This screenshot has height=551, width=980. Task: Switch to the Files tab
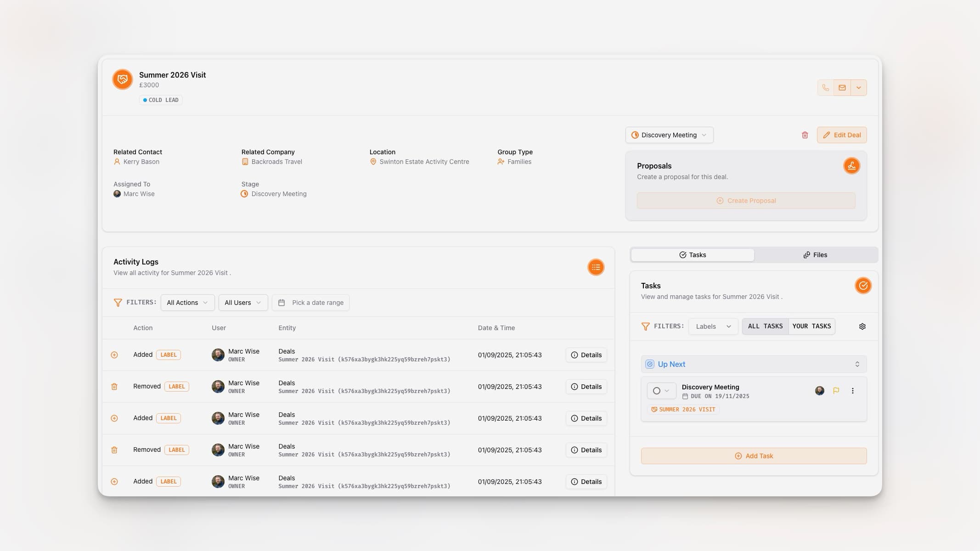[815, 255]
